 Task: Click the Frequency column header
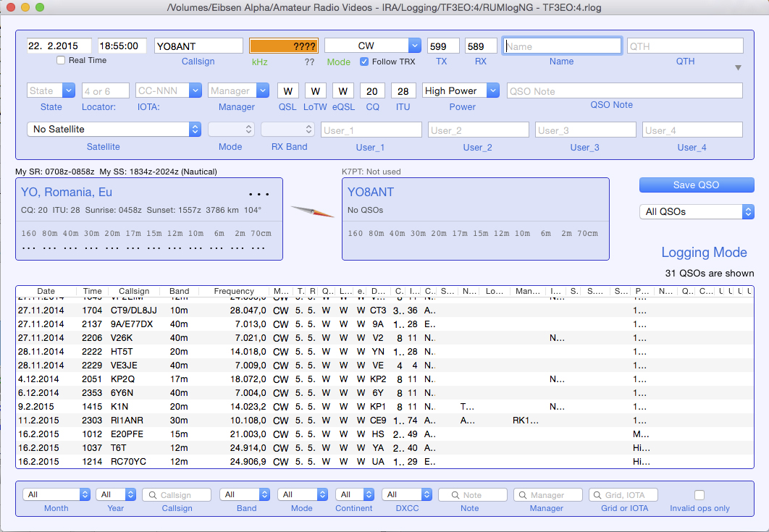click(x=233, y=292)
